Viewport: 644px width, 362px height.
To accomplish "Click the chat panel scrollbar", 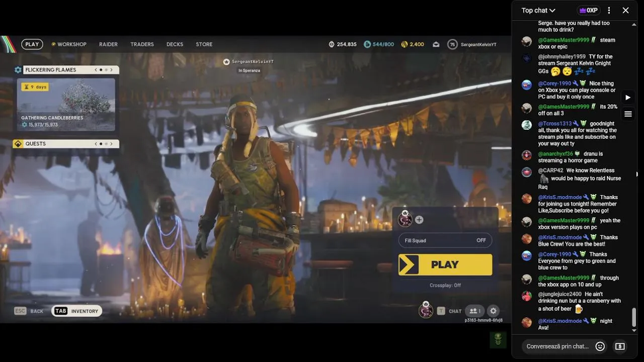I will click(x=634, y=318).
